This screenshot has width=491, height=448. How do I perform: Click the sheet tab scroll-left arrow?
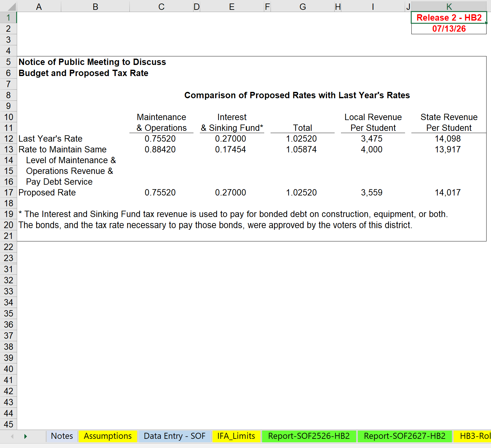[x=12, y=436]
